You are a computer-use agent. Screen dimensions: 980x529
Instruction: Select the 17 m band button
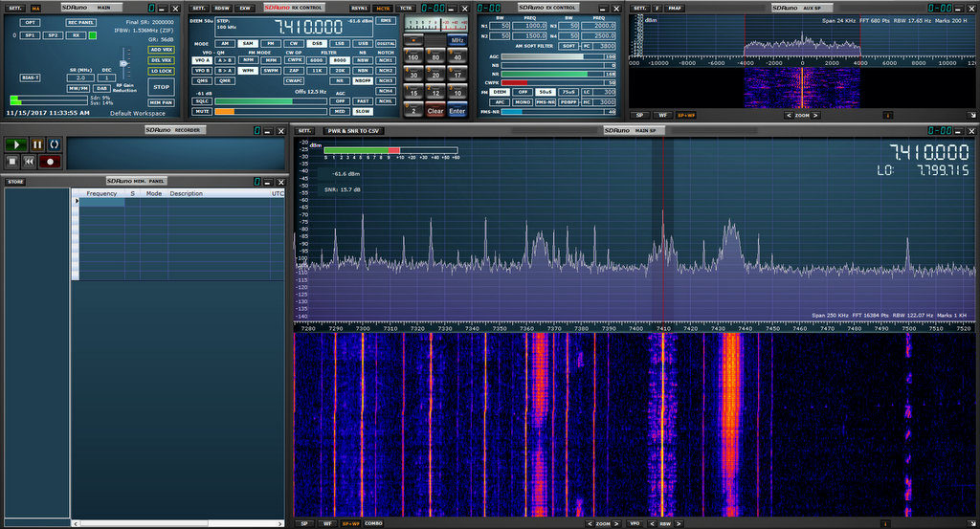pos(457,75)
